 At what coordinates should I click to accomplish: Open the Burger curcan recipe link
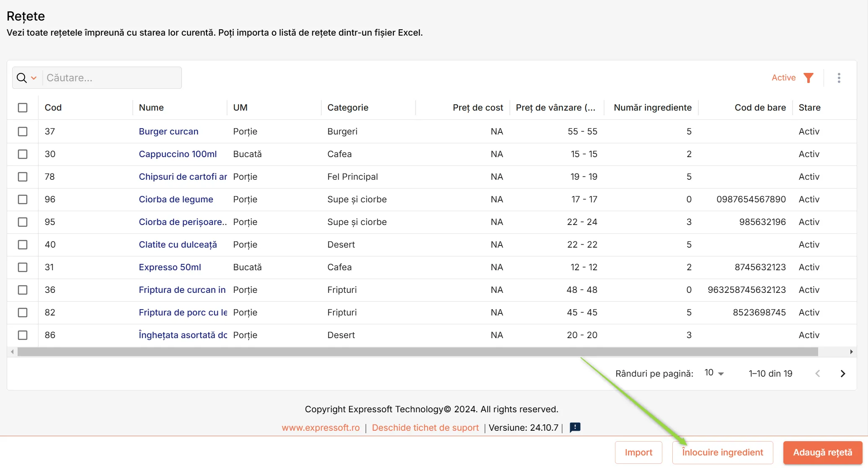point(168,132)
